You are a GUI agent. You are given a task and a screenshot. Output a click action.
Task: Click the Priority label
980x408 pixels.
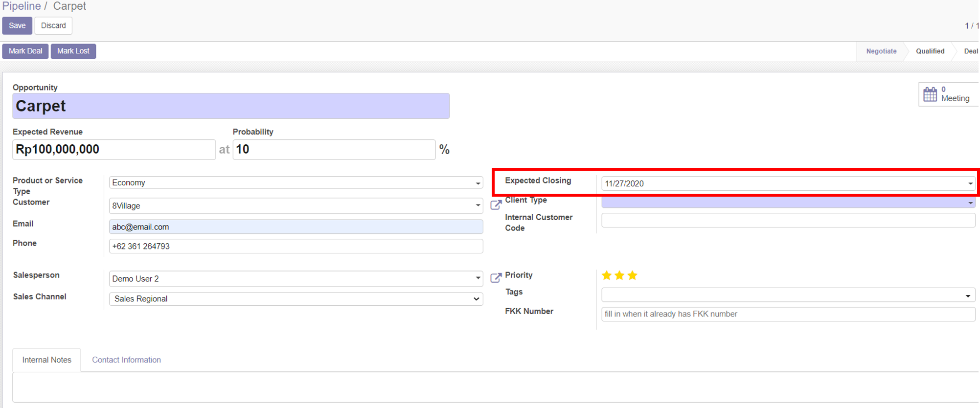tap(519, 275)
